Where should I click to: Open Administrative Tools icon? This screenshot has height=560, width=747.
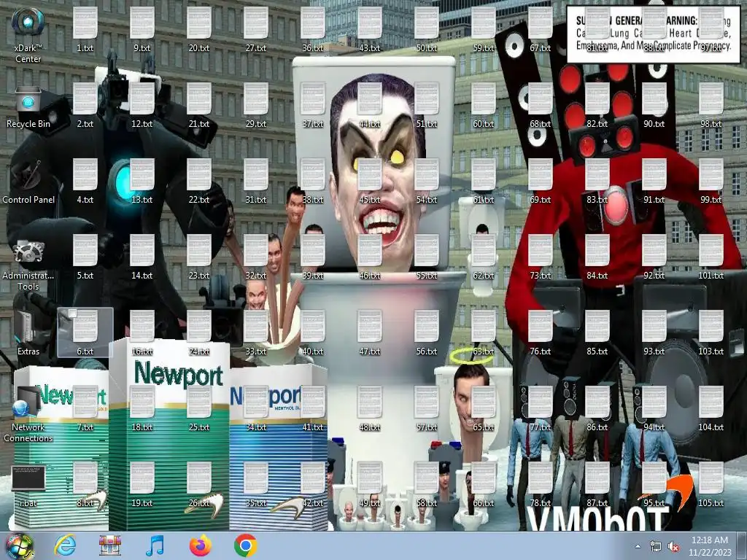point(28,251)
